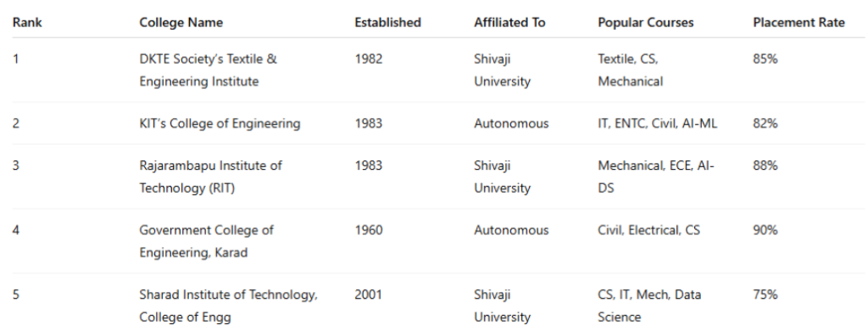The image size is (868, 331).
Task: Select Rajarambapu Institute of Technology (RIT) cell
Action: (x=210, y=177)
